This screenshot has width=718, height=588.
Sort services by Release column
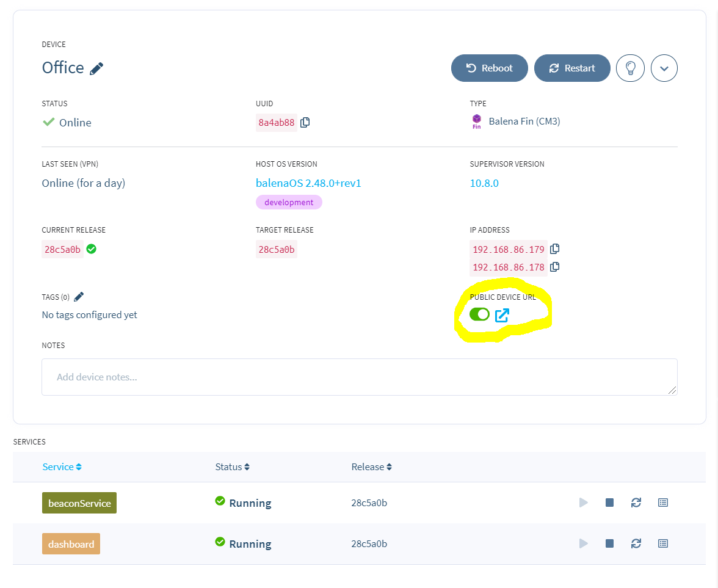[371, 467]
